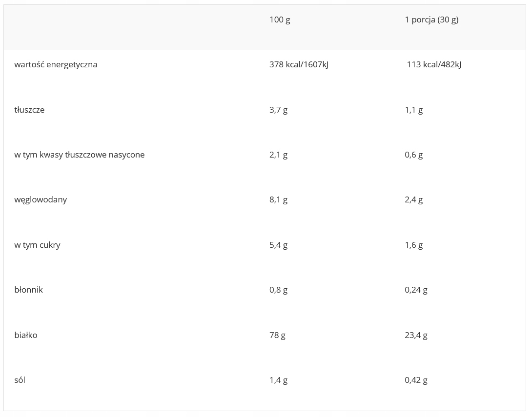The height and width of the screenshot is (417, 532).
Task: Select the "tłuszcze" row label
Action: pos(29,110)
